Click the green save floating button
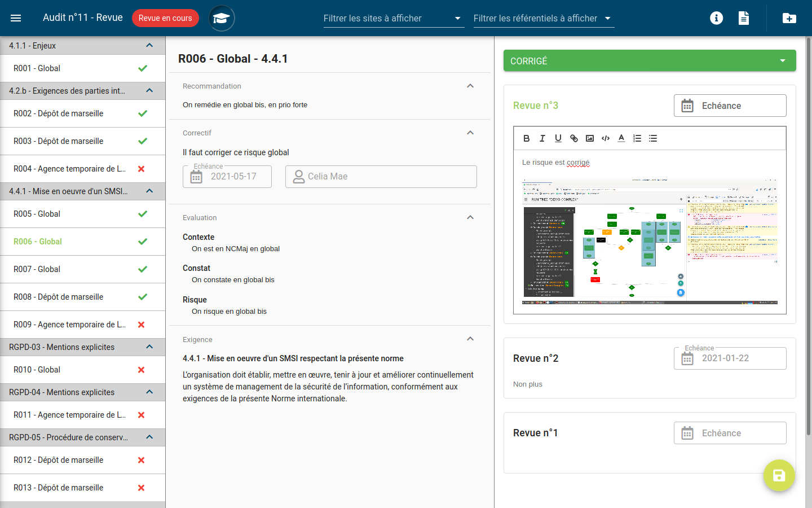This screenshot has height=508, width=812. (x=779, y=475)
